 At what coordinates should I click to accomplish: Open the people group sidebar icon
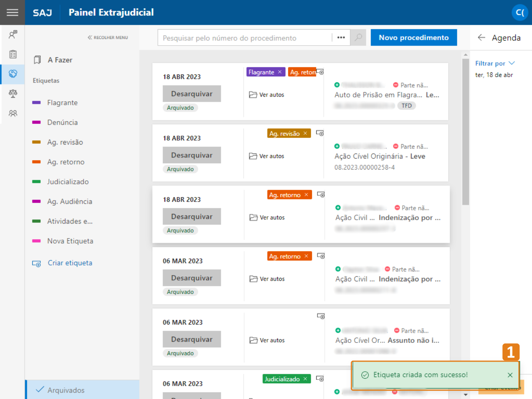tap(13, 113)
